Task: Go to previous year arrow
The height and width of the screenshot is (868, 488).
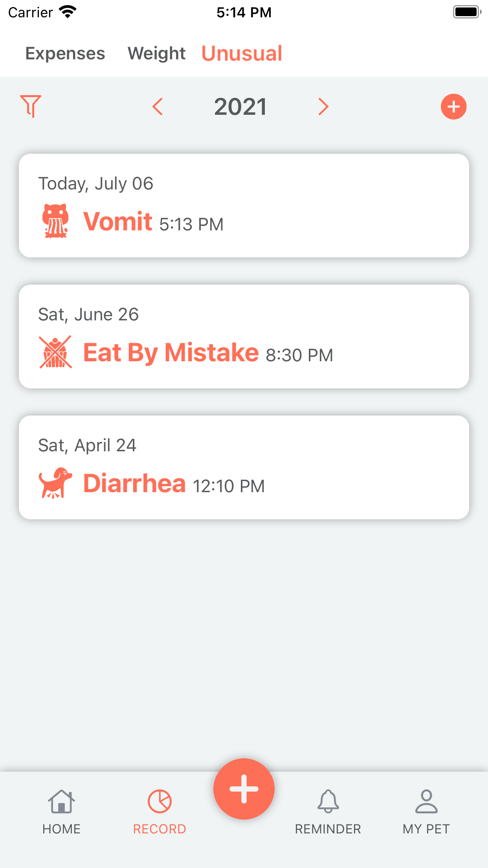Action: pos(158,107)
